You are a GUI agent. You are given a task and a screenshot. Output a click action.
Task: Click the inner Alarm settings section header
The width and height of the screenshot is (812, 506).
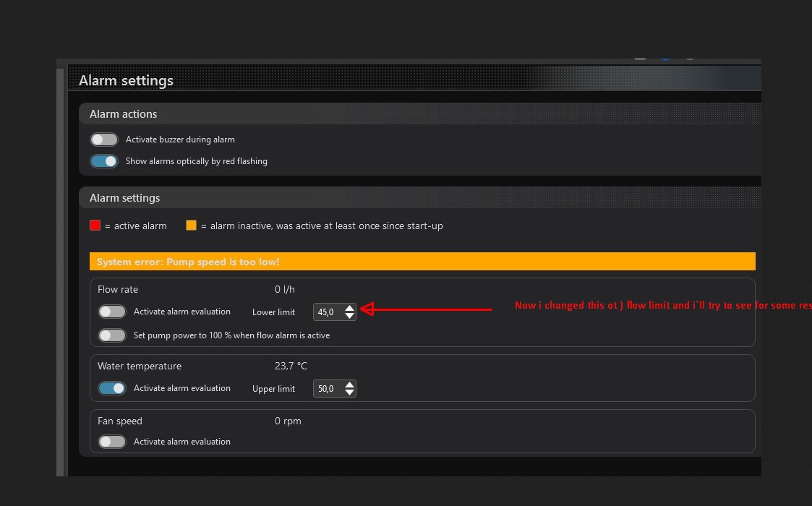click(124, 198)
